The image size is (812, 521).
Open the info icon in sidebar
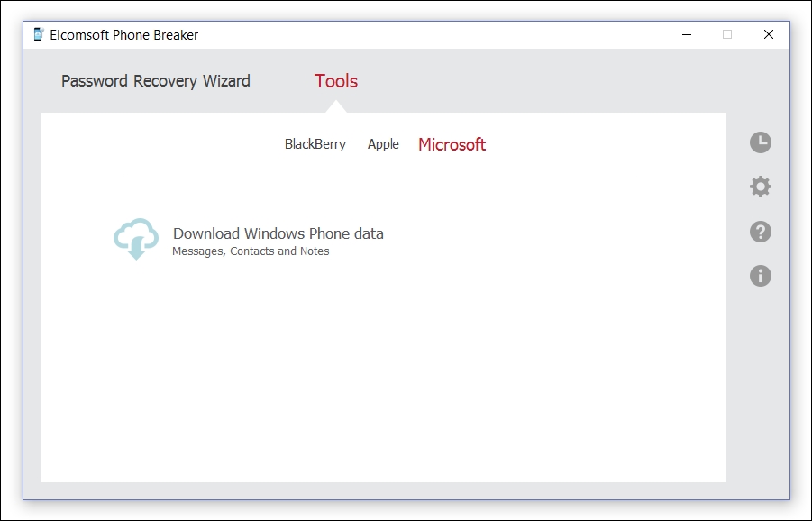coord(761,276)
